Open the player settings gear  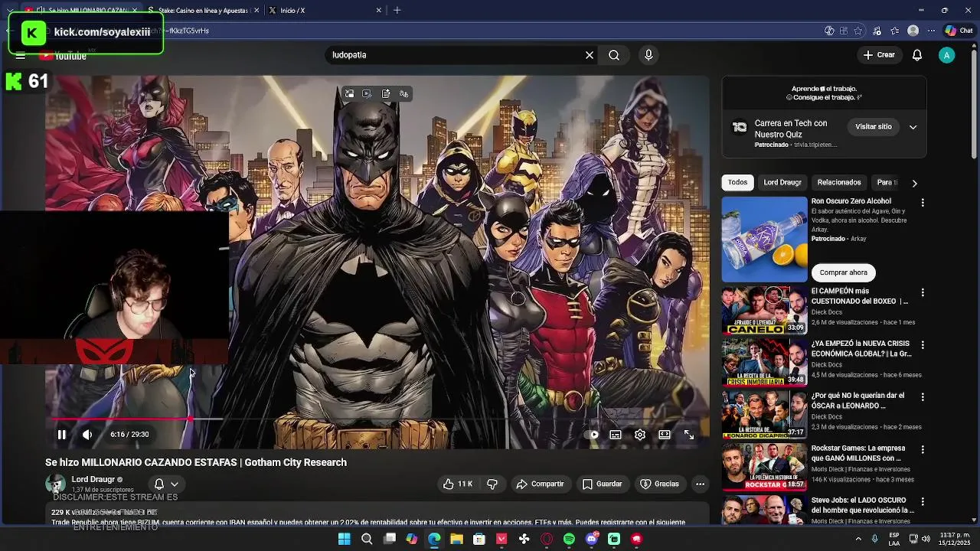point(640,435)
